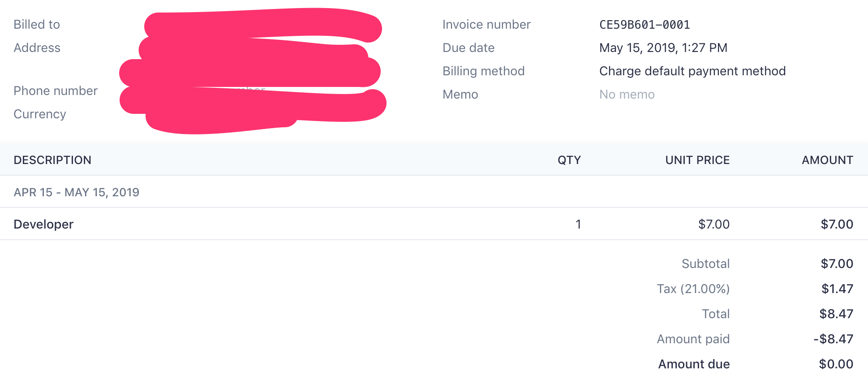Click the Amount due label

pyautogui.click(x=694, y=364)
